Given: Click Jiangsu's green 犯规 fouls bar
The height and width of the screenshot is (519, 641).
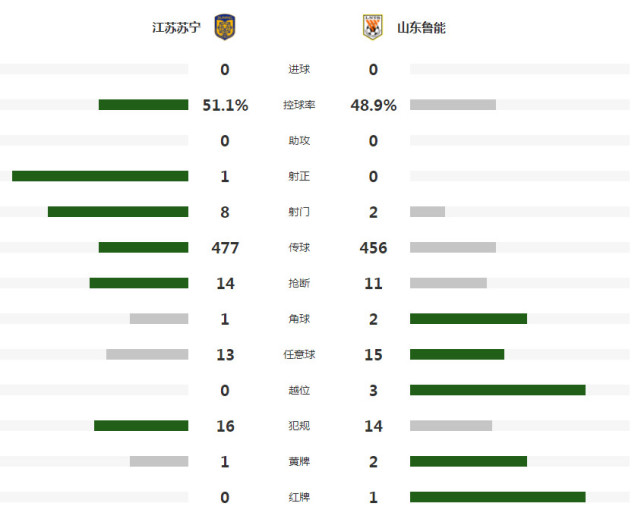Looking at the screenshot, I should pyautogui.click(x=141, y=425).
